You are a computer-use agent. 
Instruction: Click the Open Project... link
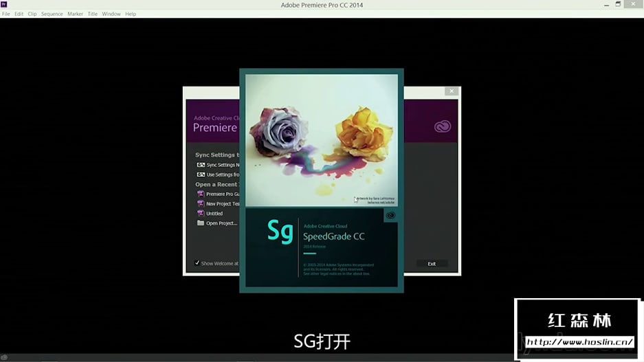222,223
